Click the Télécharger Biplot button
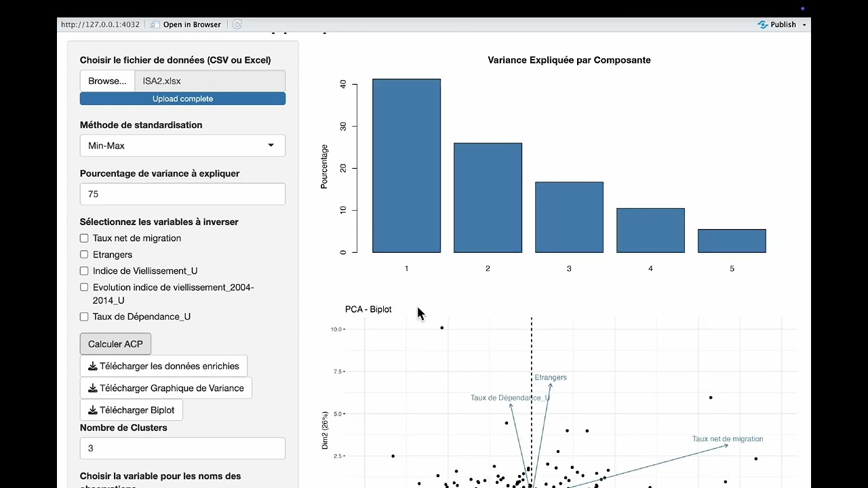 131,410
